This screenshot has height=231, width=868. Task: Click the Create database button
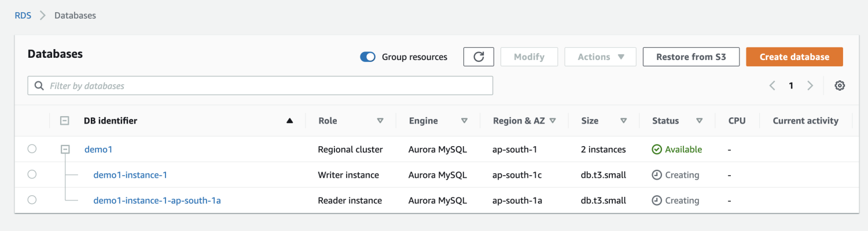pyautogui.click(x=794, y=57)
